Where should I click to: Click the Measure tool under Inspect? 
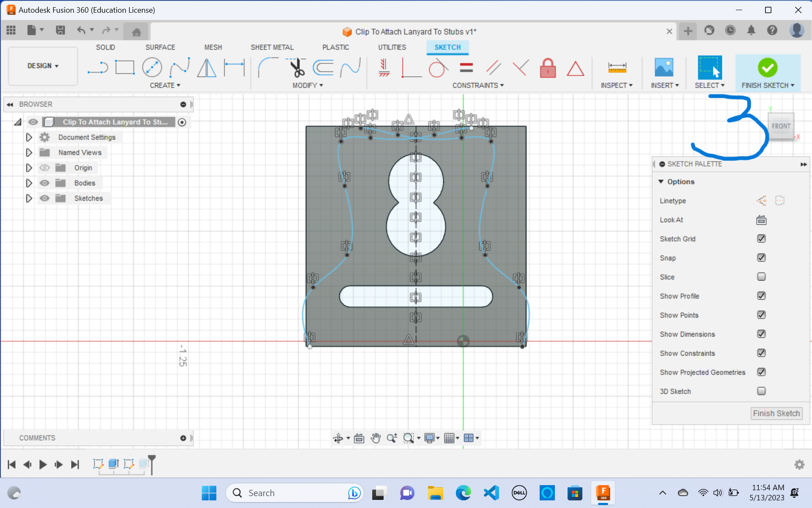pyautogui.click(x=617, y=68)
